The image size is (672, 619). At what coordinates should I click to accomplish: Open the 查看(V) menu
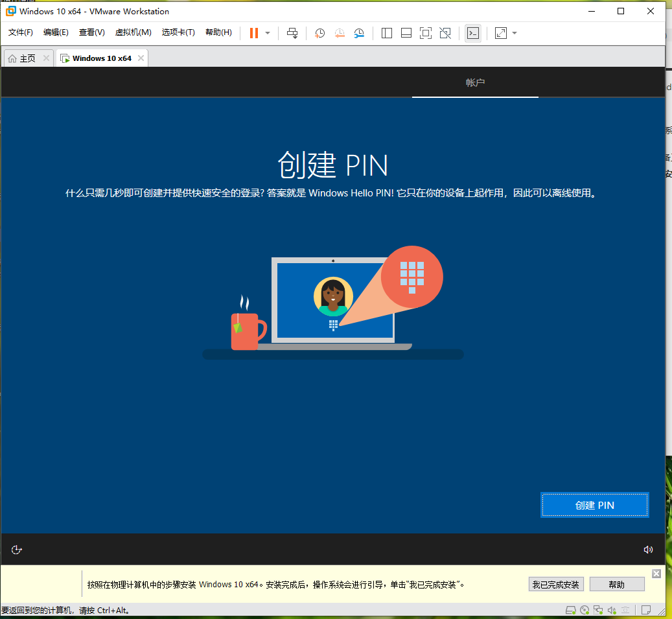(92, 32)
